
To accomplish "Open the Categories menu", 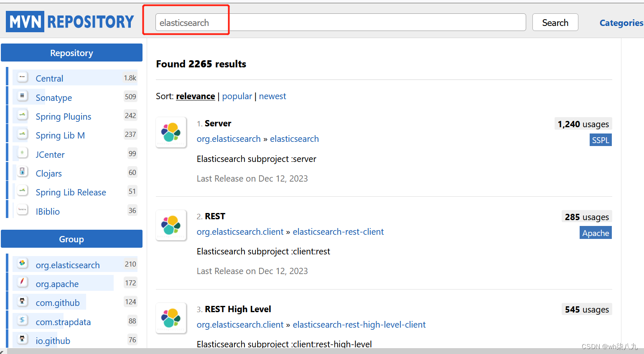I will [x=621, y=23].
